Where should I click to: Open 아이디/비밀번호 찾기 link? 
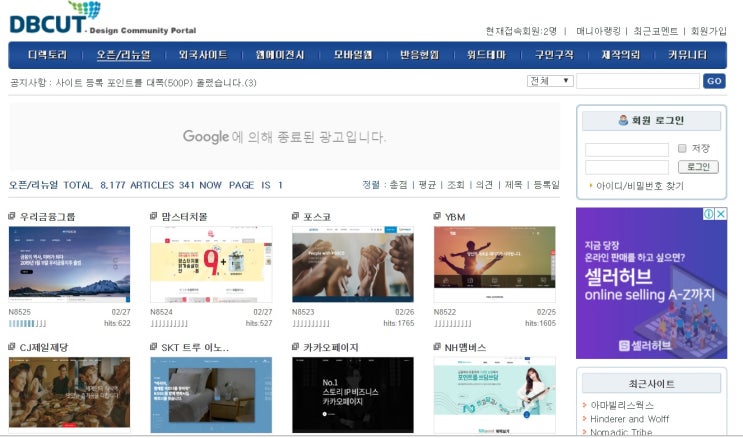coord(640,186)
